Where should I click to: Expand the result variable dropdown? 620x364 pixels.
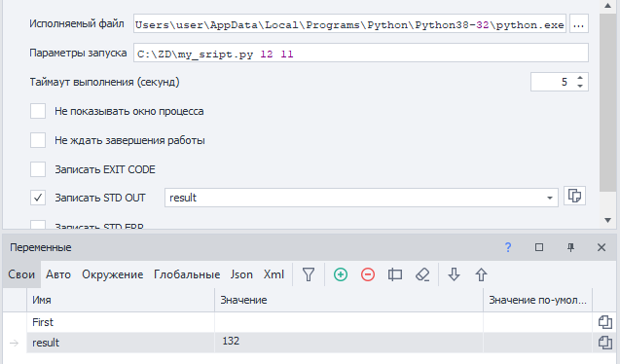[550, 198]
